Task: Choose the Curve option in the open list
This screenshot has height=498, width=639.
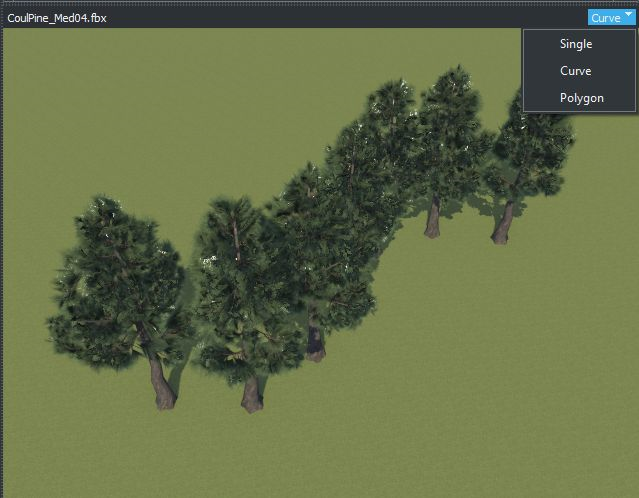Action: (576, 71)
